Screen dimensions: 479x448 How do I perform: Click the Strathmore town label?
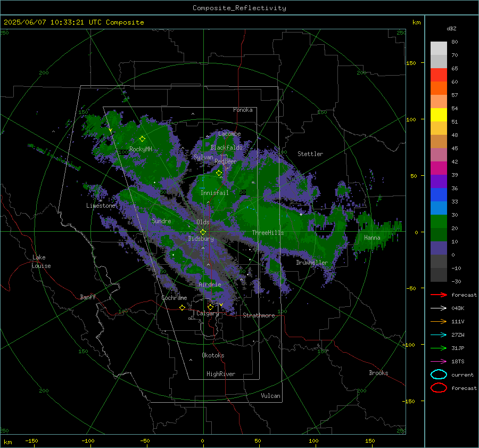coord(259,315)
